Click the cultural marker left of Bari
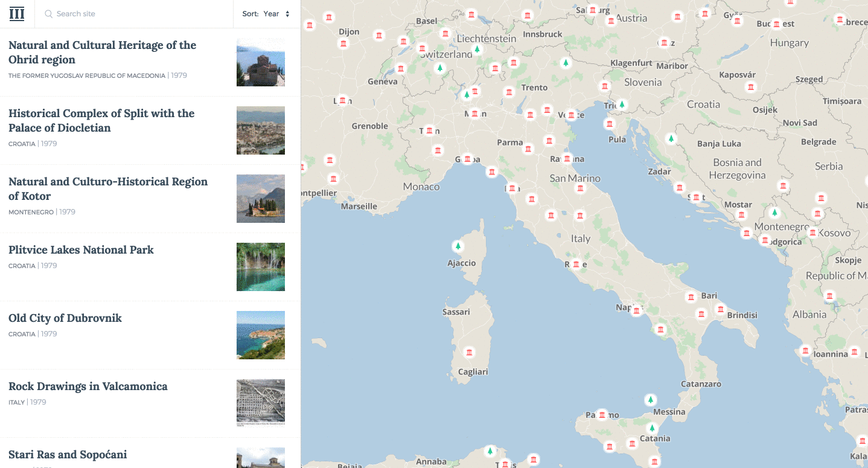The image size is (868, 468). tap(691, 297)
